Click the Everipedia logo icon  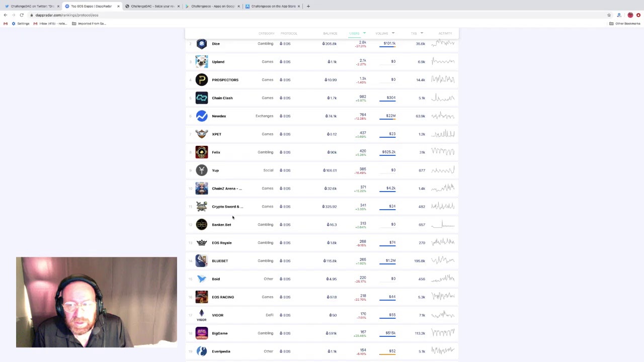[x=202, y=351]
